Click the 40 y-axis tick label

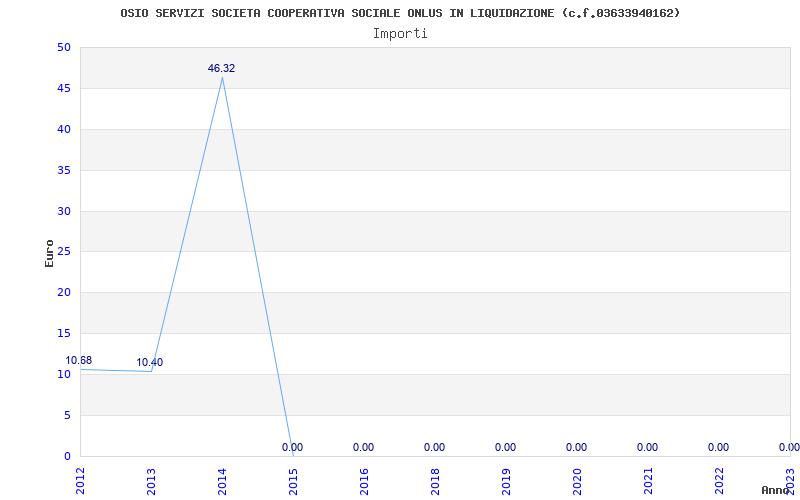[x=64, y=130]
